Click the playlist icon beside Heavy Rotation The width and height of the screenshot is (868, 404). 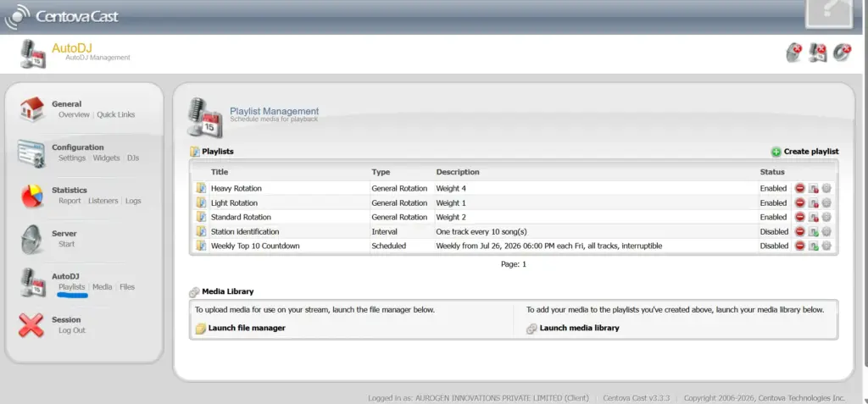coord(201,188)
